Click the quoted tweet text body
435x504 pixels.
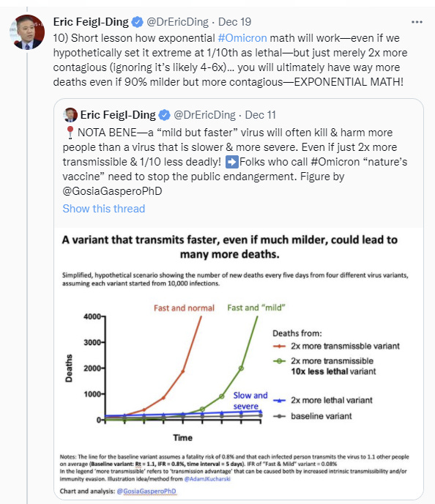tap(235, 162)
